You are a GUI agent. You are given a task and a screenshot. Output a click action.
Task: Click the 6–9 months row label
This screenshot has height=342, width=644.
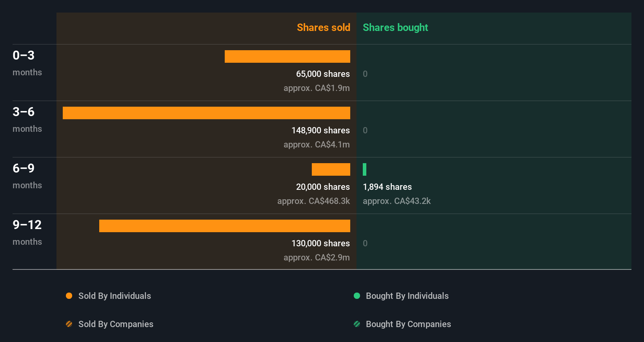pos(27,176)
